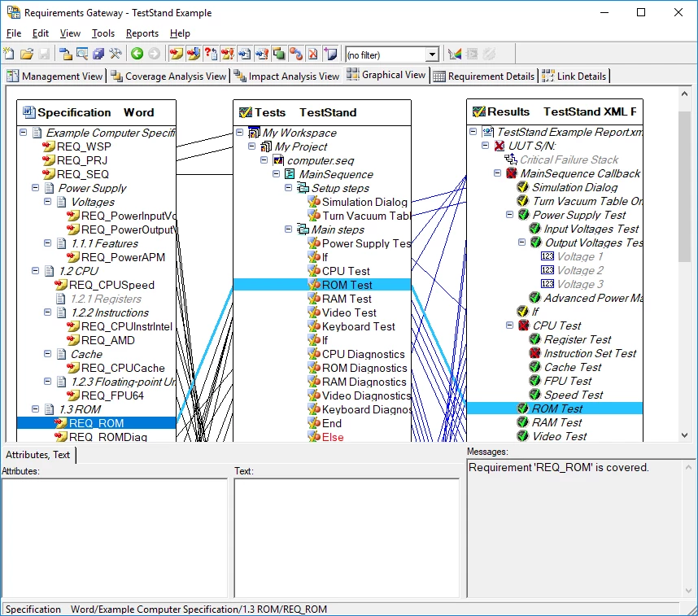Screen dimensions: 698x616
Task: Click the open folder toolbar icon
Action: coord(27,54)
